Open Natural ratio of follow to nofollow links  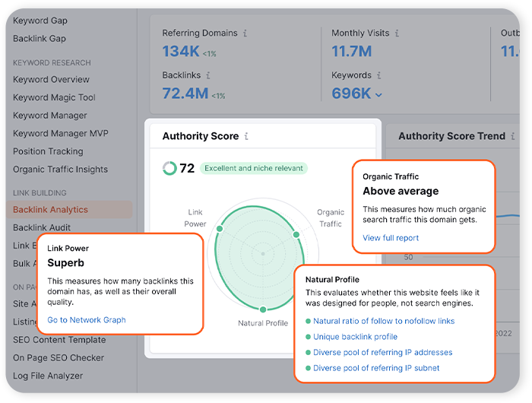pyautogui.click(x=384, y=321)
